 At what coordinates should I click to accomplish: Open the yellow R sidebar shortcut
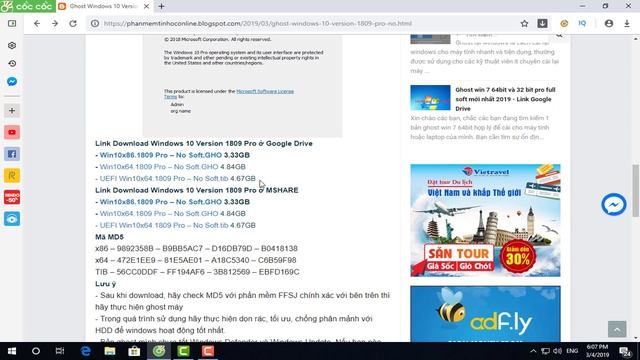click(12, 176)
